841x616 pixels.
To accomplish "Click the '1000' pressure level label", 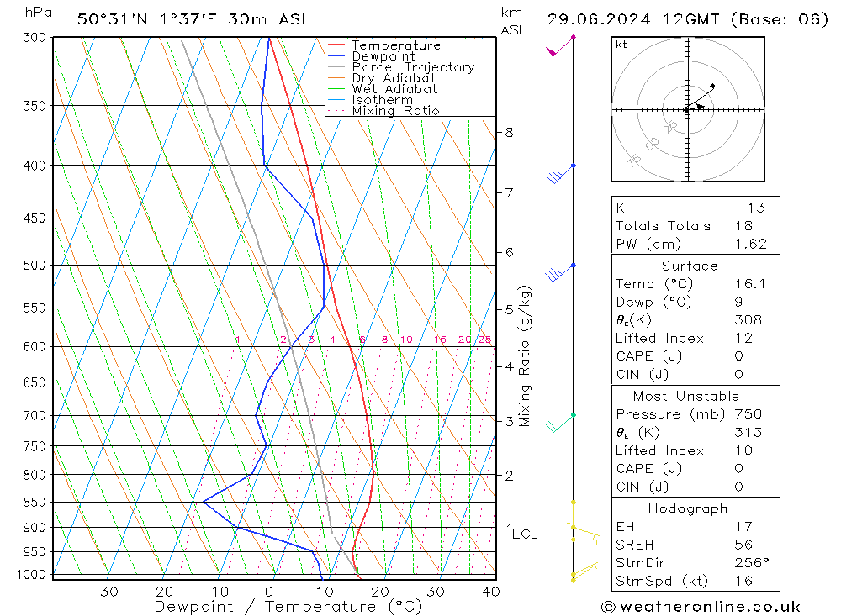I will (x=32, y=575).
